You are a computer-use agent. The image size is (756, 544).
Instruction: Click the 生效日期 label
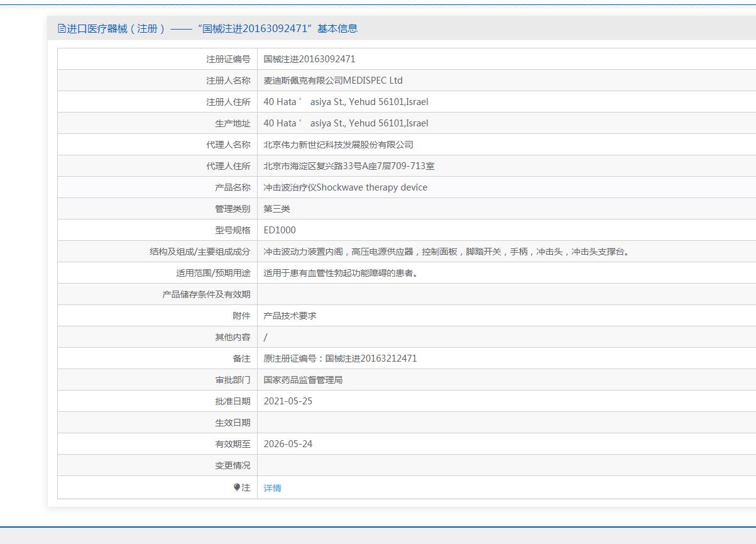click(x=233, y=423)
